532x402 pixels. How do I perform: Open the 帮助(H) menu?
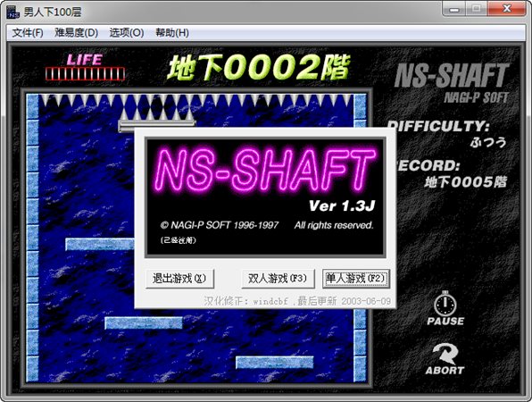click(x=172, y=33)
